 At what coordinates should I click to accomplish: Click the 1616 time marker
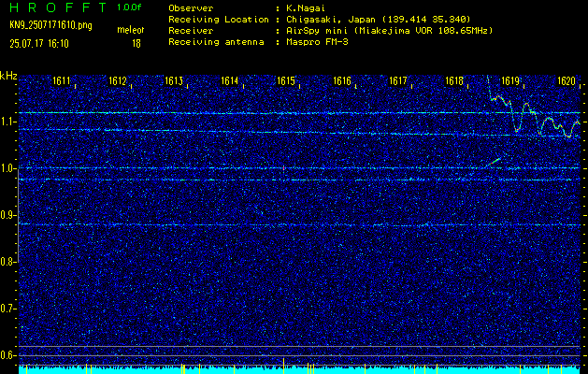click(342, 80)
